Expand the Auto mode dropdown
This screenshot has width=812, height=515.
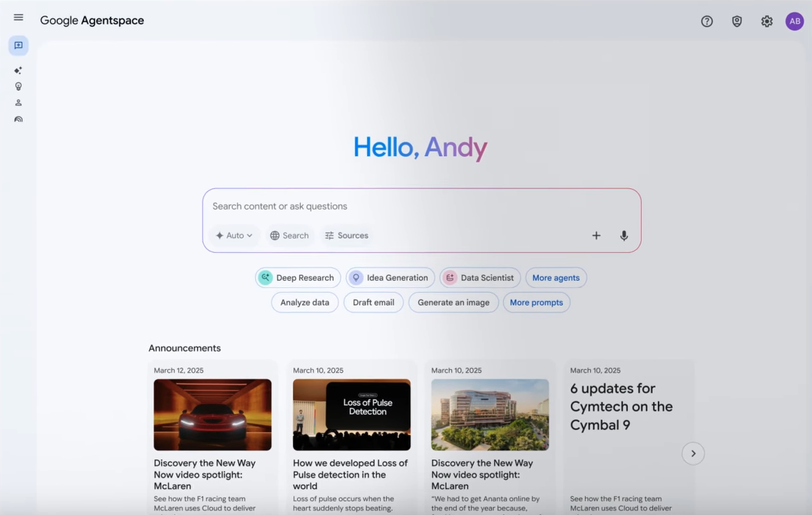coord(234,235)
